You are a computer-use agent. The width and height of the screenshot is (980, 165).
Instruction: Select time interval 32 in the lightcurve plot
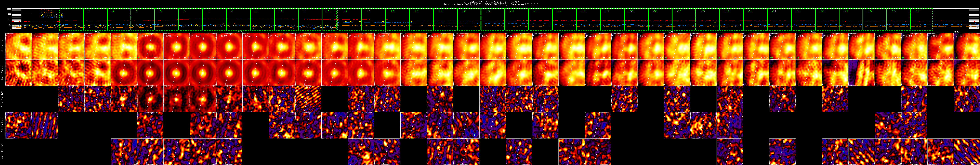803,19
